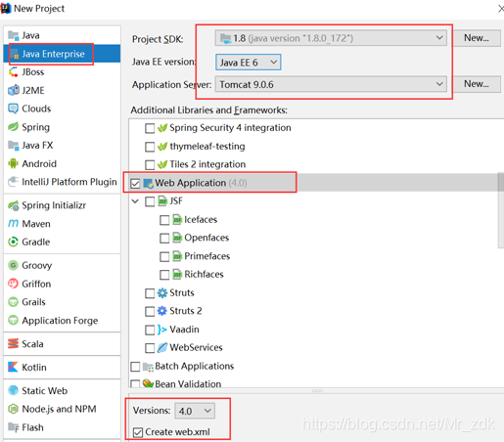The width and height of the screenshot is (504, 442).
Task: Check the thymeleaf-testing checkbox
Action: (150, 147)
